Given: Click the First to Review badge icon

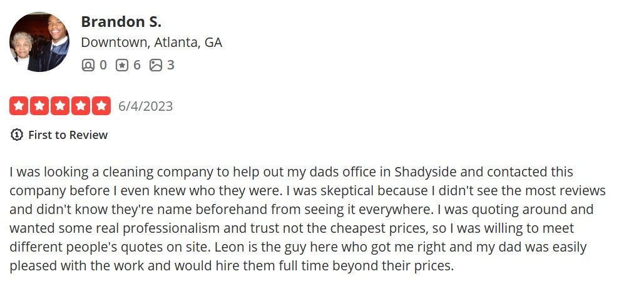Looking at the screenshot, I should pos(17,135).
